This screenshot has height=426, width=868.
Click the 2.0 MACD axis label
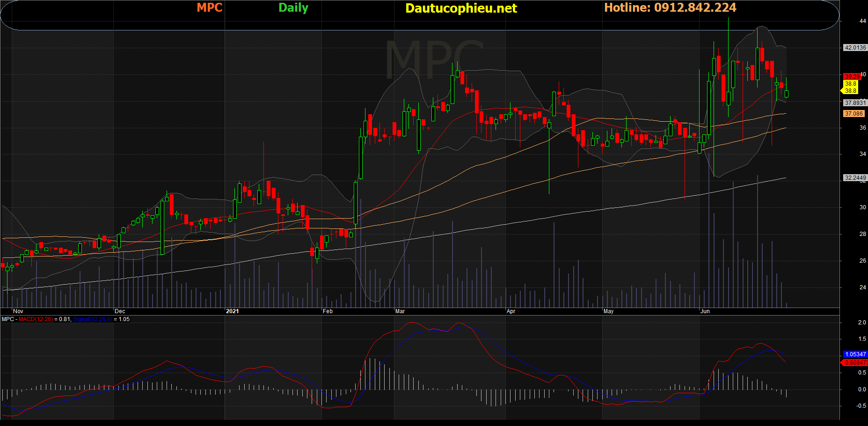(x=862, y=323)
